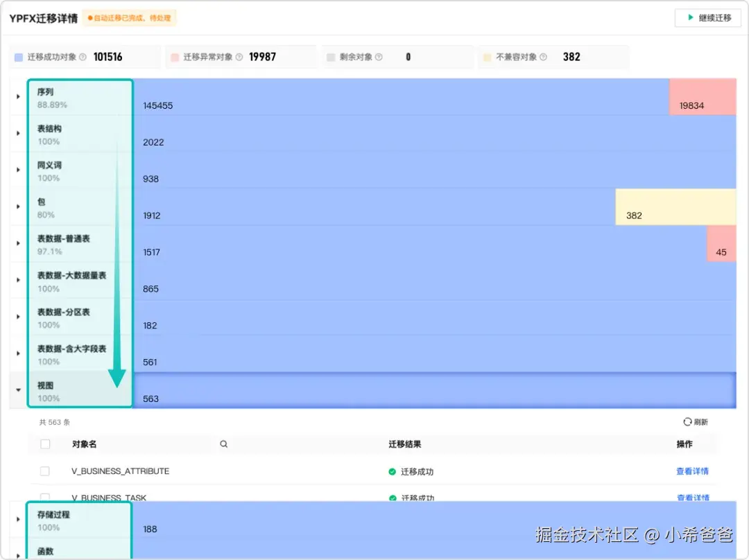
Task: Click the 145455 sequence success bar
Action: (x=402, y=97)
